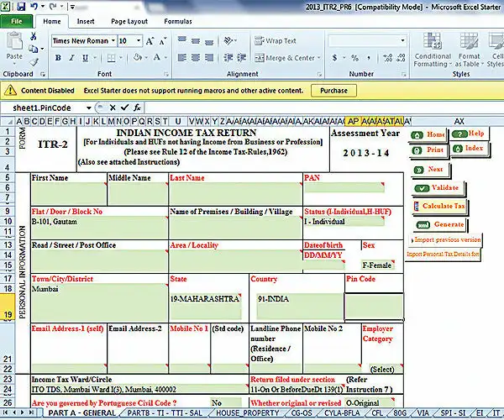504x420 pixels.
Task: Align text left icon
Action: coord(182,57)
